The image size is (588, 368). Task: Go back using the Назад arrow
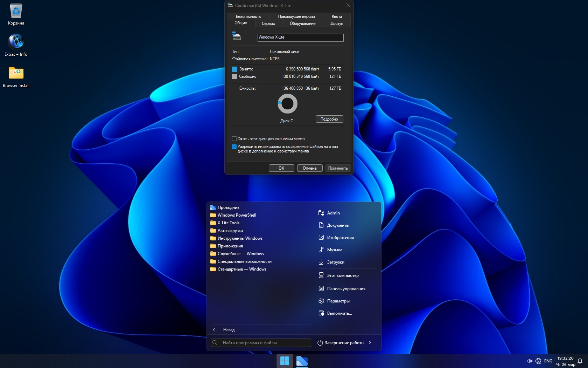pyautogui.click(x=214, y=330)
